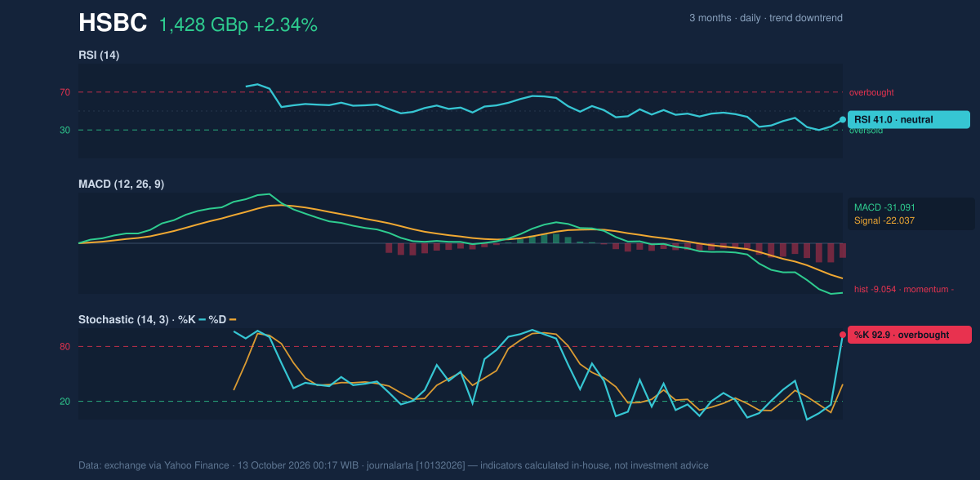Click the 30 axis label in the RSI panel
This screenshot has height=480, width=980.
click(x=65, y=130)
